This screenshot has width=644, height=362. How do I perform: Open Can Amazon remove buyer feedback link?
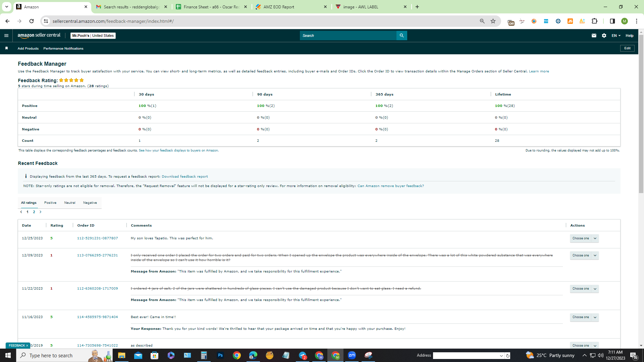click(x=391, y=186)
